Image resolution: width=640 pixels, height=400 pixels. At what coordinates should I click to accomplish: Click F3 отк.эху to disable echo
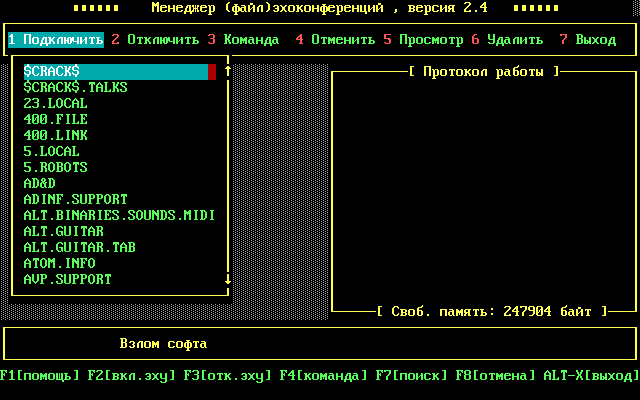(x=227, y=376)
